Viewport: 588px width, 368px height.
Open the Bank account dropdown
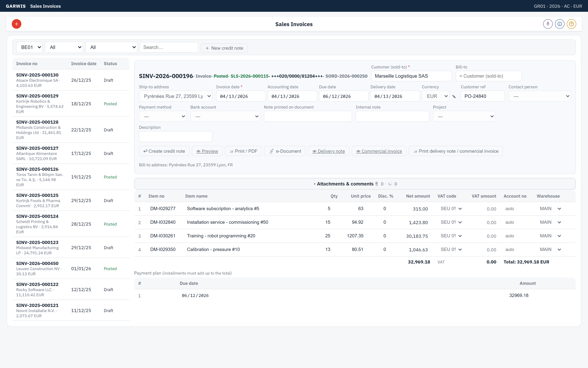point(225,116)
